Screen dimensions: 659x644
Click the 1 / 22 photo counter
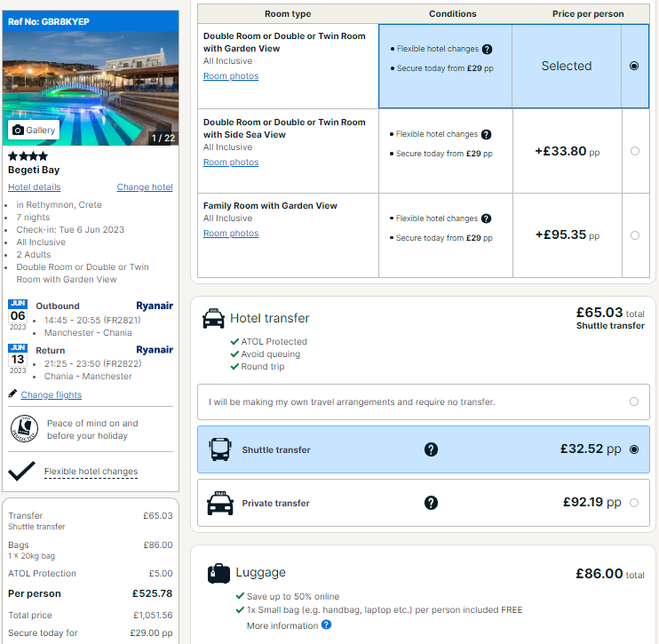(x=163, y=138)
